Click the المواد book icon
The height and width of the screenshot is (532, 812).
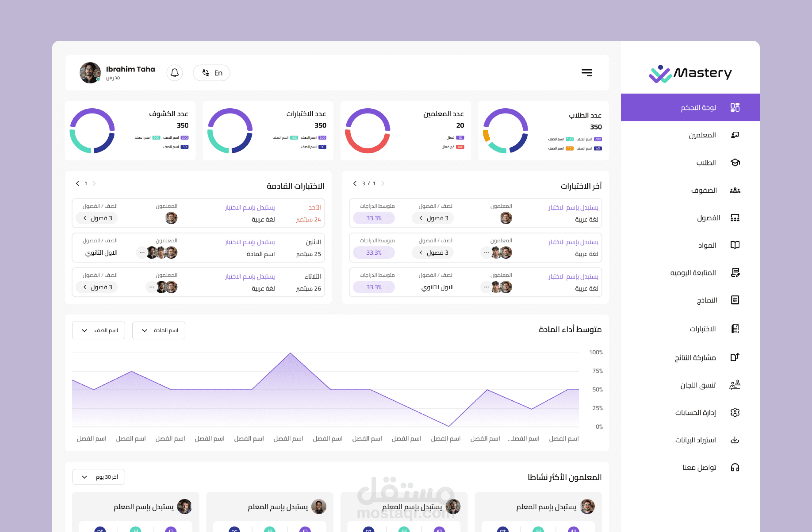pos(736,245)
